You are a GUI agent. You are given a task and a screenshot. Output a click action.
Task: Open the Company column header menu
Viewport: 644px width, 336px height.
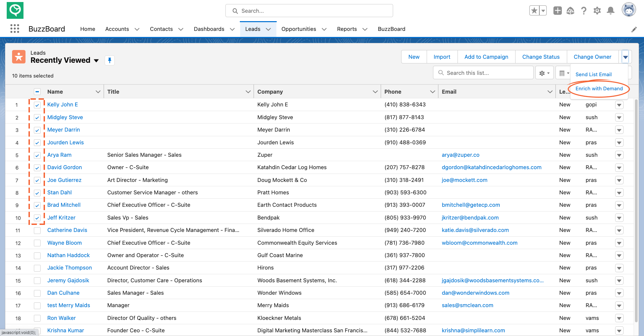(375, 92)
